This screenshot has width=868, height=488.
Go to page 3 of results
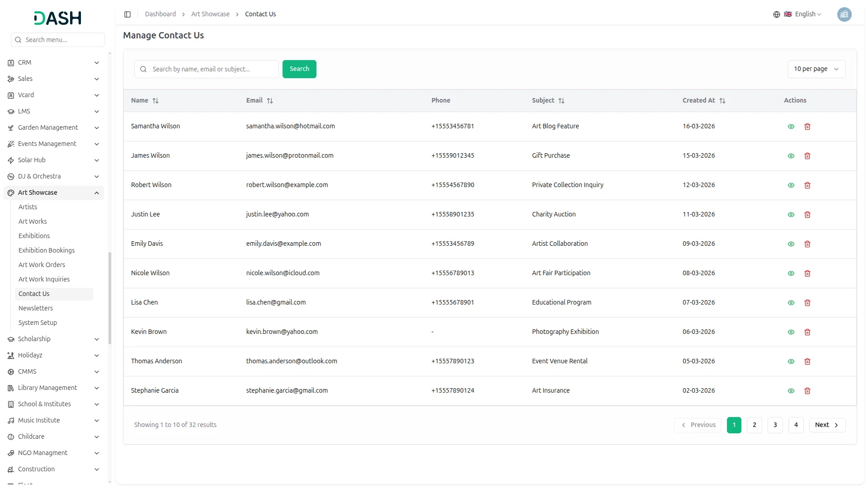click(x=775, y=425)
